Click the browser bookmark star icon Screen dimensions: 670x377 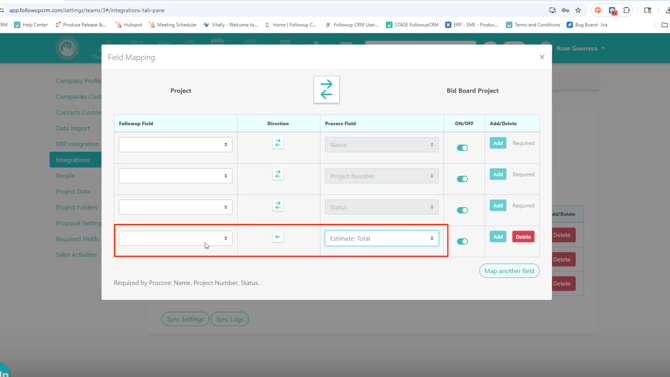tap(578, 10)
